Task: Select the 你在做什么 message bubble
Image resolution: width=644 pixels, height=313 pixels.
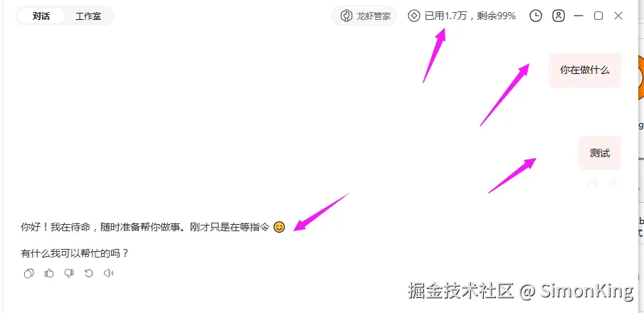Action: point(585,70)
